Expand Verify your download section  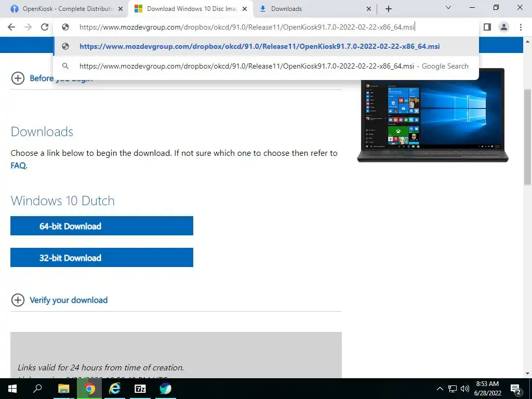coord(60,300)
